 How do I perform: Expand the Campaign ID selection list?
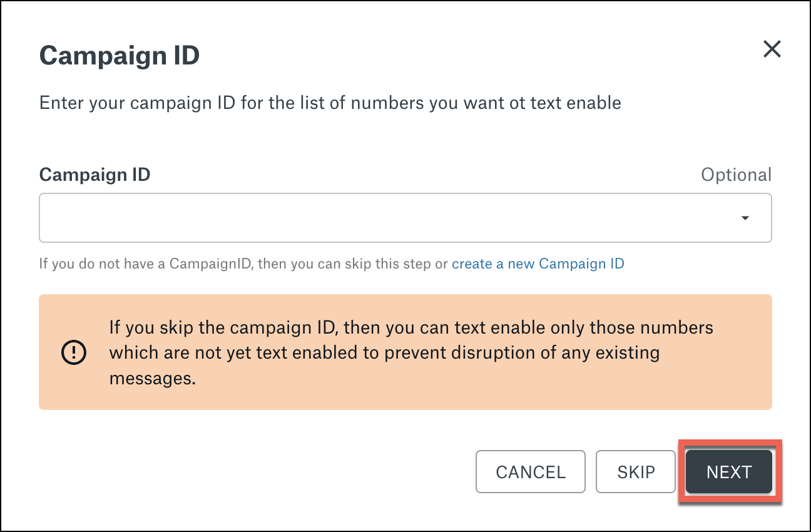click(x=745, y=218)
